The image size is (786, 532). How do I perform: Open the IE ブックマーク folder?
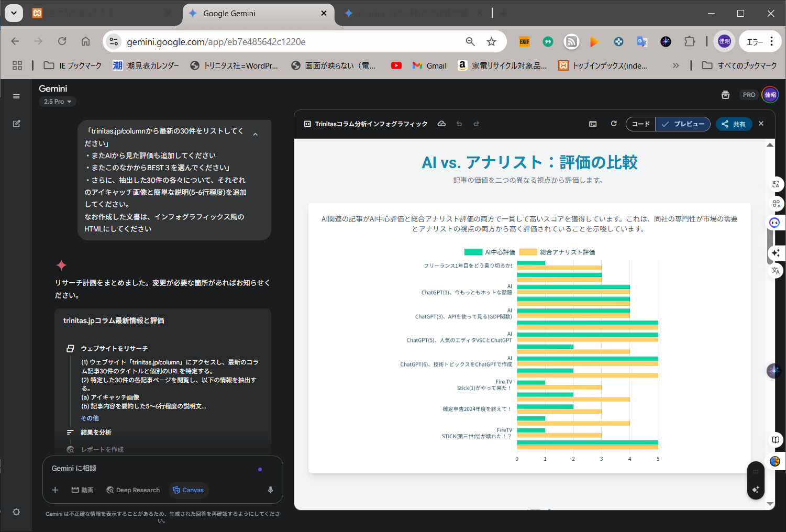[73, 65]
